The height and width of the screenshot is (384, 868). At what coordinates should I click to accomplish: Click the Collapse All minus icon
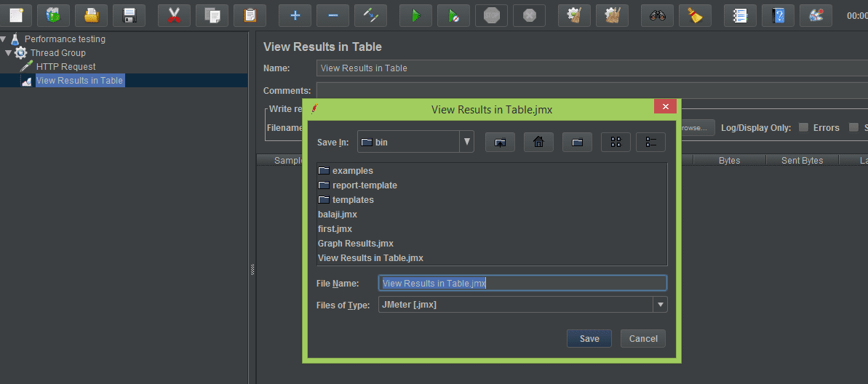click(x=333, y=15)
